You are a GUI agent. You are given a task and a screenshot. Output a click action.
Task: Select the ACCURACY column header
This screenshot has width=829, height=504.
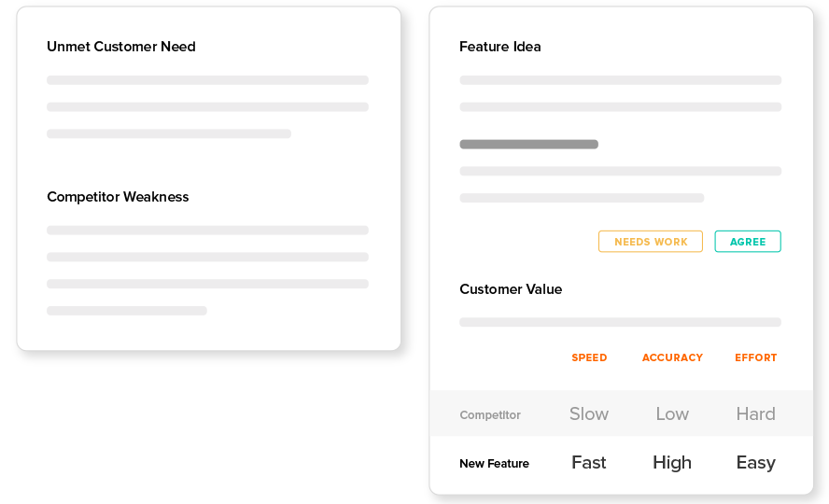672,357
